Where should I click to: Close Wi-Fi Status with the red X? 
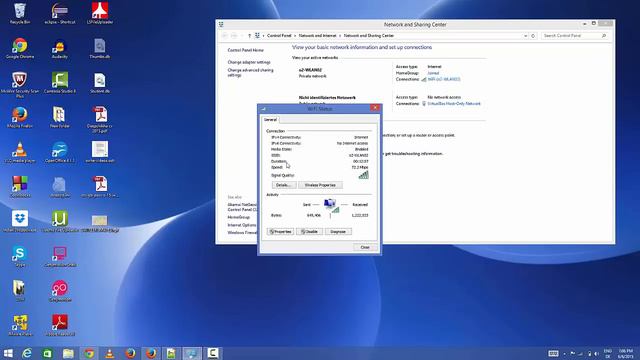pos(375,108)
